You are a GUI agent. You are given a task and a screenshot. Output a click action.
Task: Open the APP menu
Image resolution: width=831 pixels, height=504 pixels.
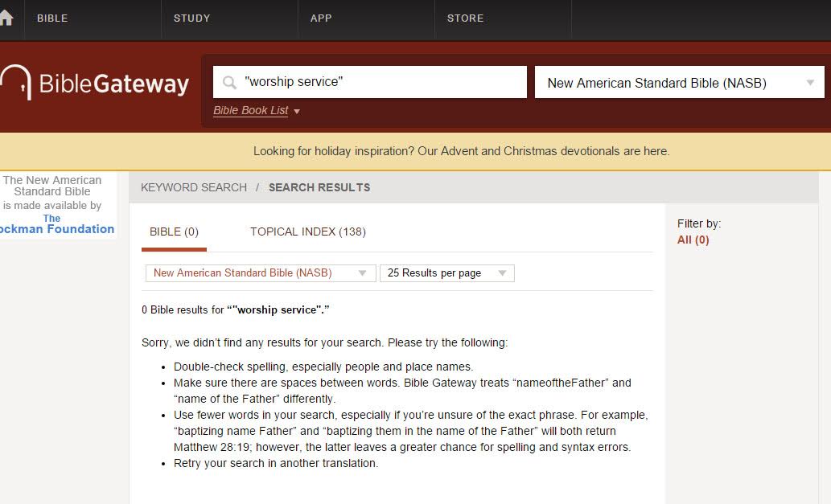click(321, 18)
